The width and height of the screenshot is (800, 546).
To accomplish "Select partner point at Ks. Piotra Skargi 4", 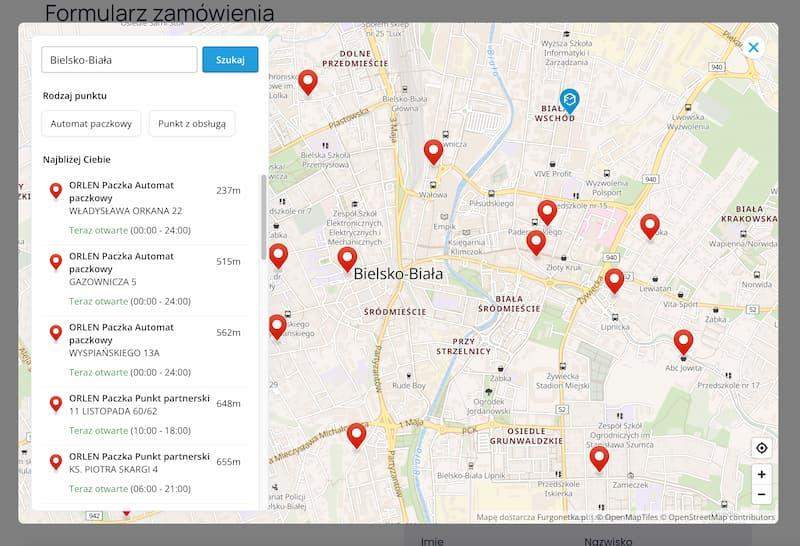I will 145,473.
